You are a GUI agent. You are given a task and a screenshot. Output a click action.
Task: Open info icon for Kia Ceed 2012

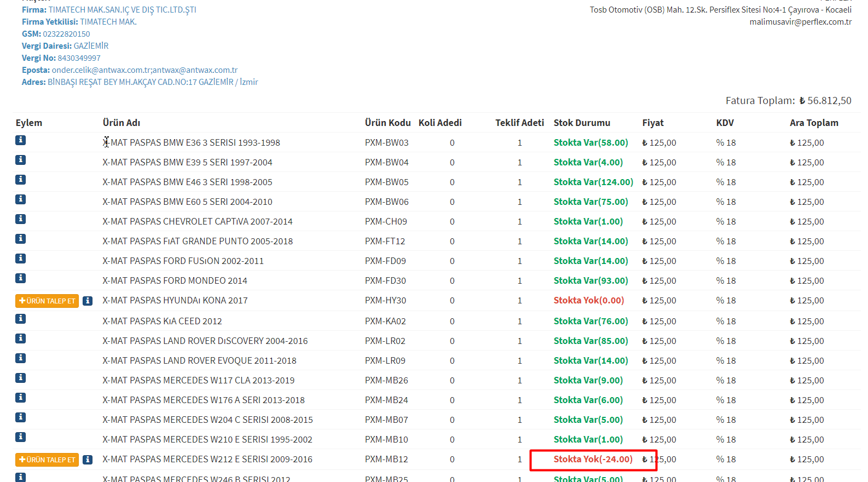(x=20, y=319)
